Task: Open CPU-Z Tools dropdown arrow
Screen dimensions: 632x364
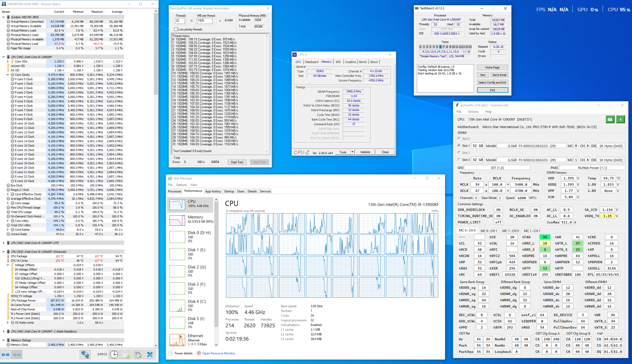Action: coord(352,152)
